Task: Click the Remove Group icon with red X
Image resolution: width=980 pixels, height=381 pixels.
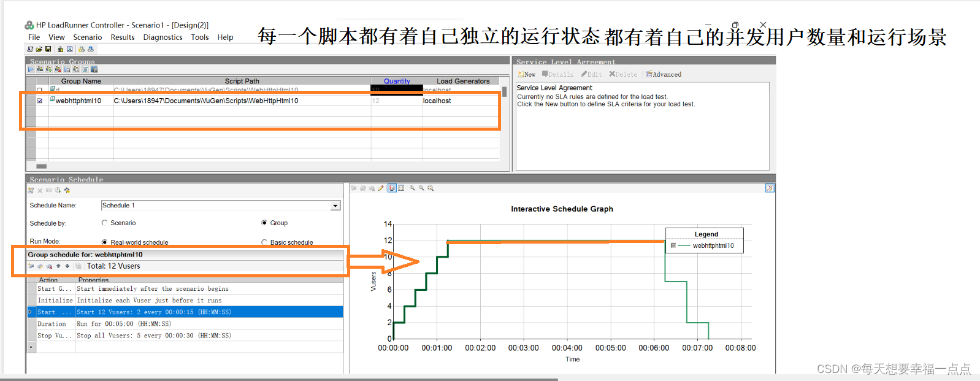Action: click(58, 69)
